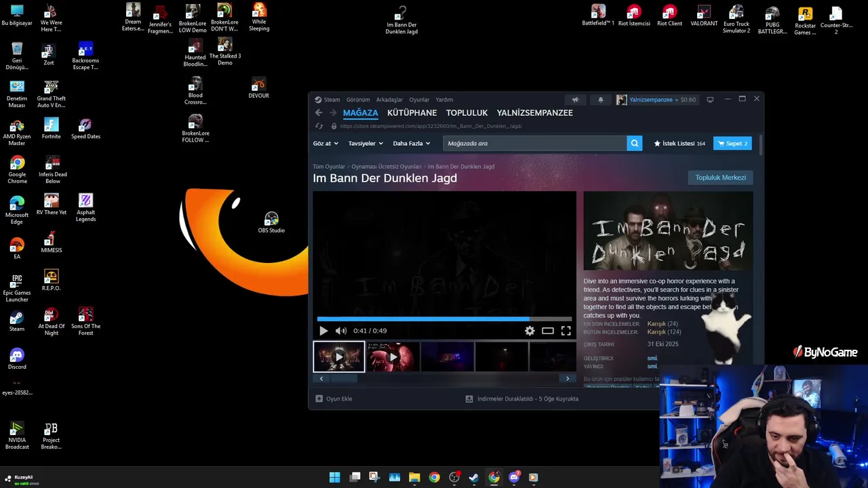Open the Windows Start button
The height and width of the screenshot is (488, 868).
click(334, 477)
